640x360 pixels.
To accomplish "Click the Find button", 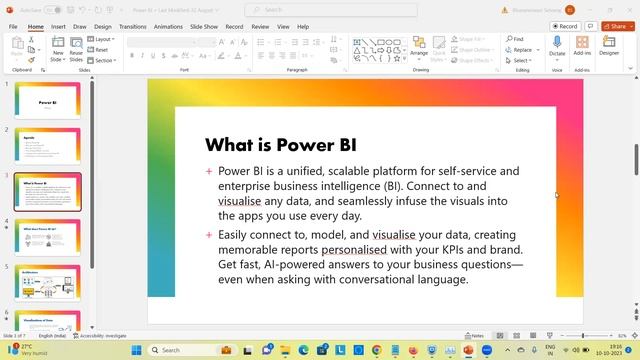I will (515, 39).
